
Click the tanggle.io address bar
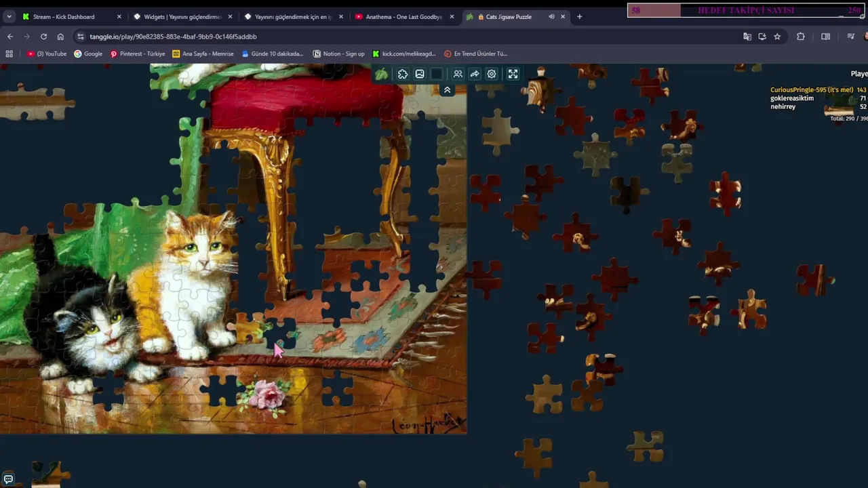point(407,37)
